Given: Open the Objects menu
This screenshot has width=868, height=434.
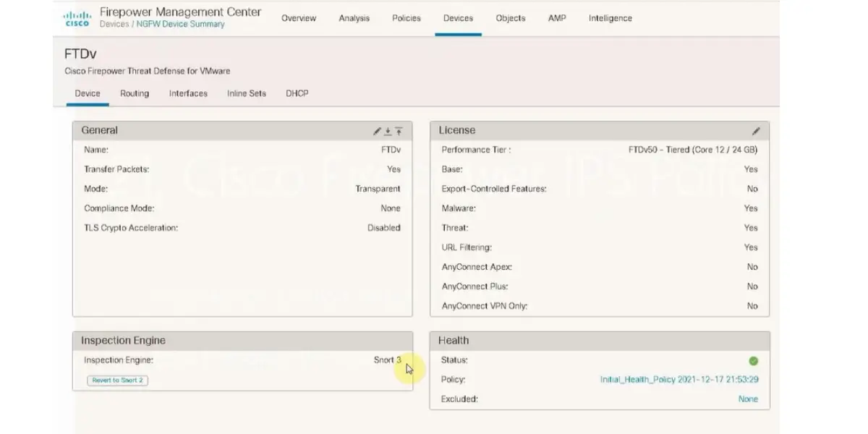Looking at the screenshot, I should (x=511, y=18).
